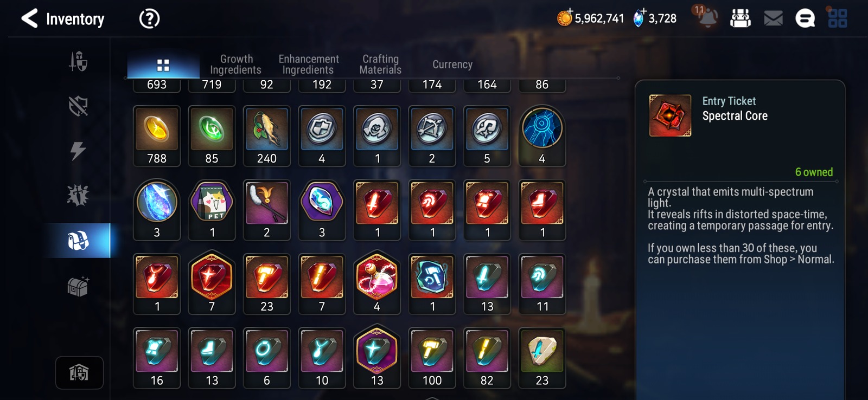This screenshot has width=868, height=400.
Task: Open the Currency tab
Action: [452, 64]
